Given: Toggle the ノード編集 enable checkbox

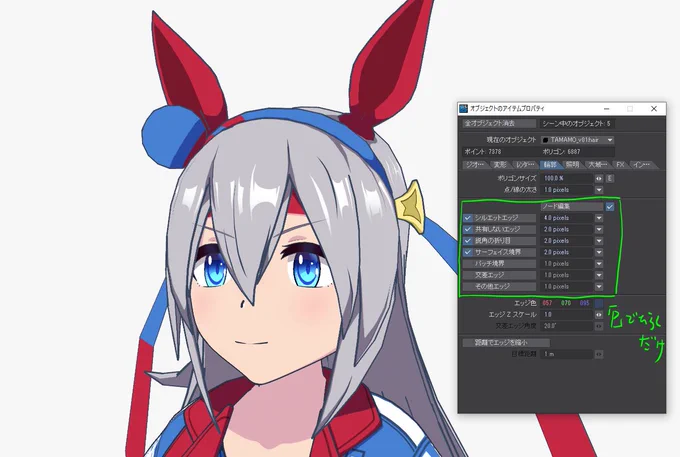Looking at the screenshot, I should click(610, 207).
